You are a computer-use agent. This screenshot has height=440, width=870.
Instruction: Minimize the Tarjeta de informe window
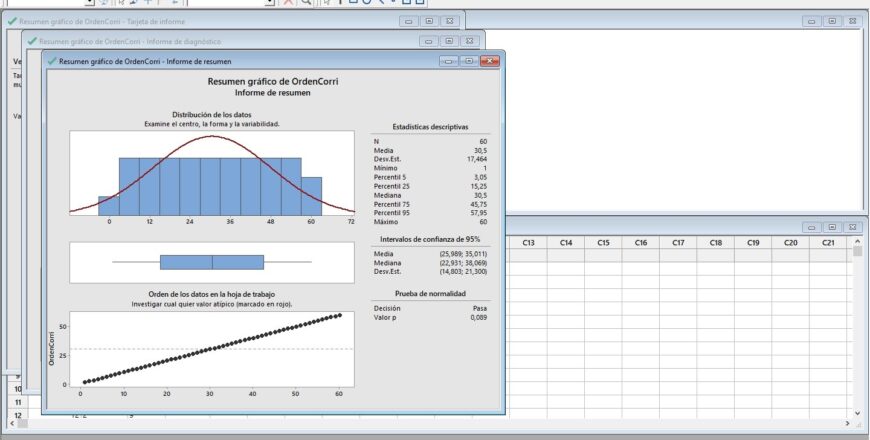[408, 21]
